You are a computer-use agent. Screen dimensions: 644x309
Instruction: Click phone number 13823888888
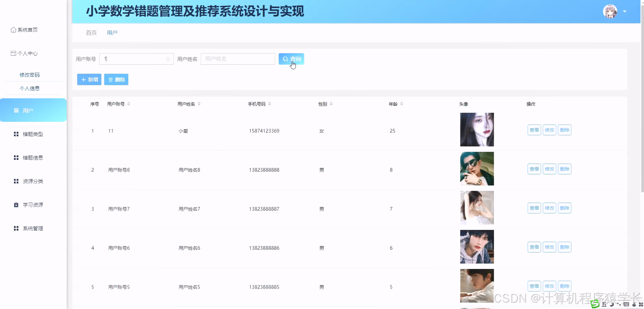264,170
